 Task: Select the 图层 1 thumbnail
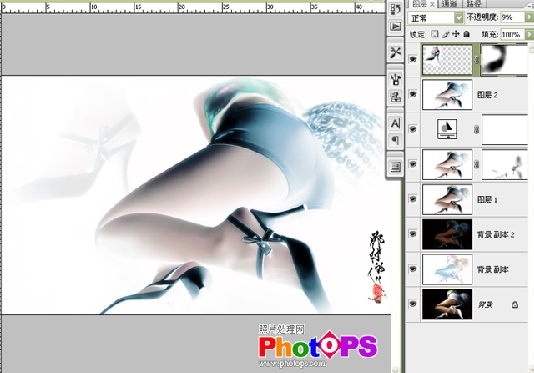pyautogui.click(x=447, y=199)
